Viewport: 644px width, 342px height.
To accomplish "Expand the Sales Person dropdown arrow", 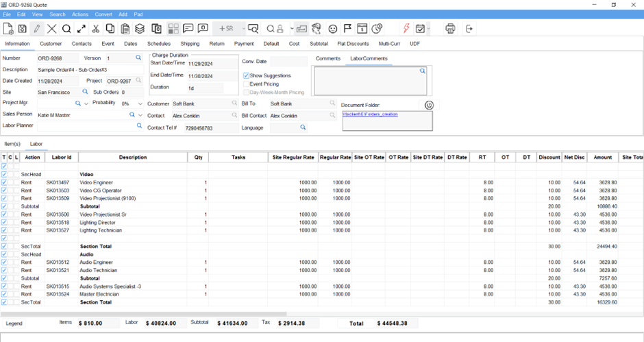I will 139,115.
